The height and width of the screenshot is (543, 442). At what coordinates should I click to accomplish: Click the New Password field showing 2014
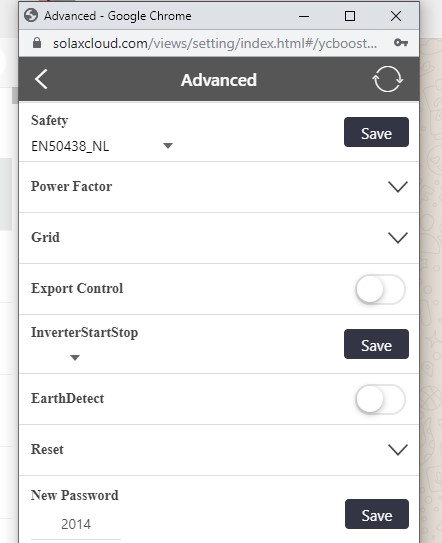click(x=76, y=524)
